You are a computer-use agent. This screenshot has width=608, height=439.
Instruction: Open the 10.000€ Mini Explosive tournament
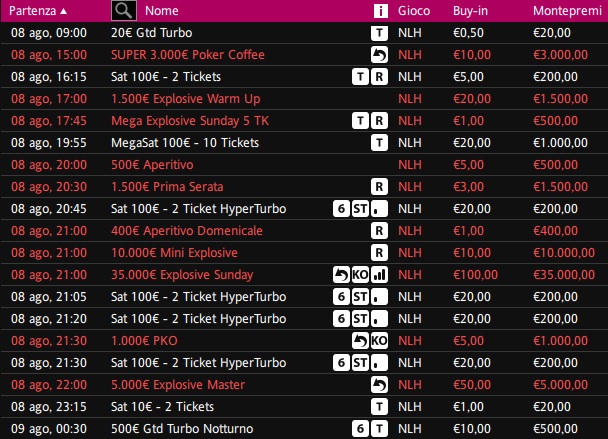tap(174, 253)
